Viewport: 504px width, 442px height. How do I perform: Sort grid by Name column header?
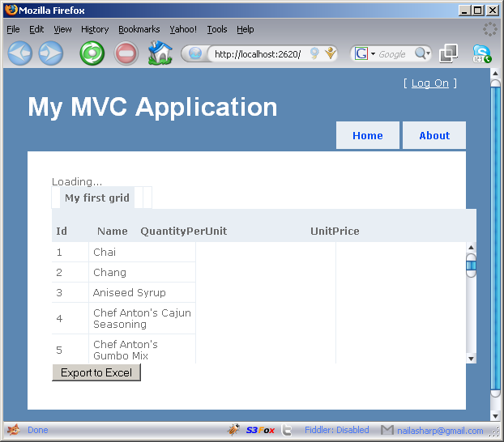click(x=112, y=231)
